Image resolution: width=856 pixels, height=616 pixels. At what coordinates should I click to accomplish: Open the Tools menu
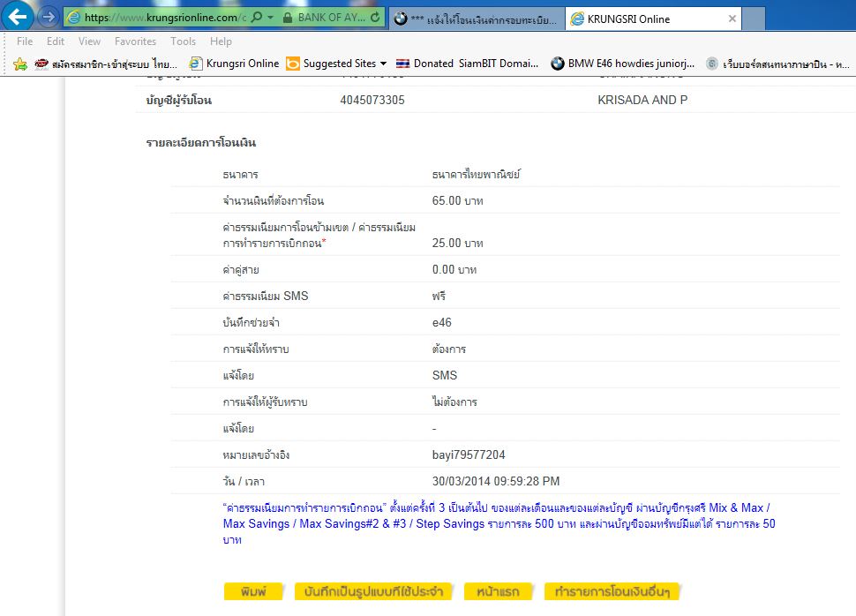(183, 41)
